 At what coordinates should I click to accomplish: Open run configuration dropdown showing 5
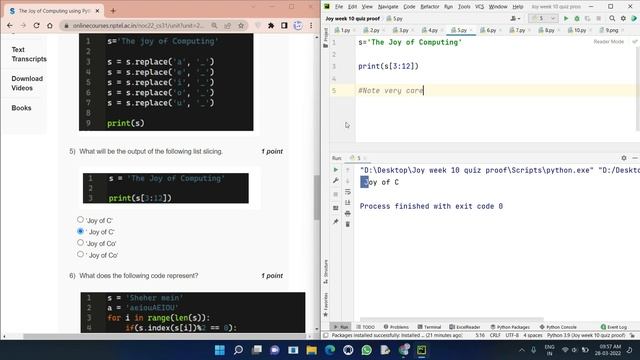click(543, 18)
